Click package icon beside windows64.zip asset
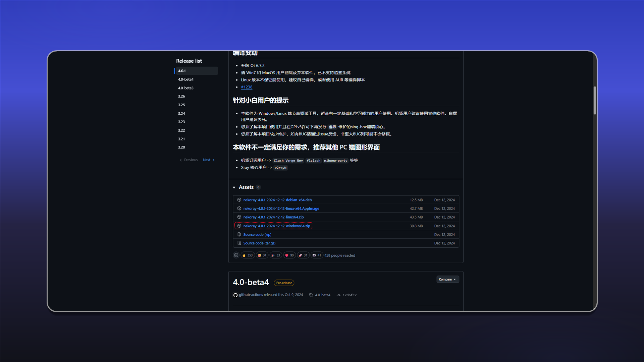 pos(239,226)
